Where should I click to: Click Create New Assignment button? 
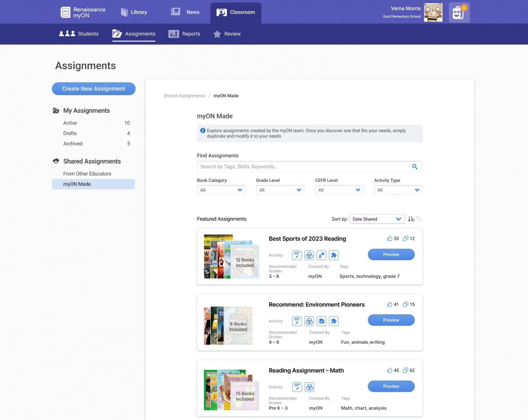click(93, 89)
